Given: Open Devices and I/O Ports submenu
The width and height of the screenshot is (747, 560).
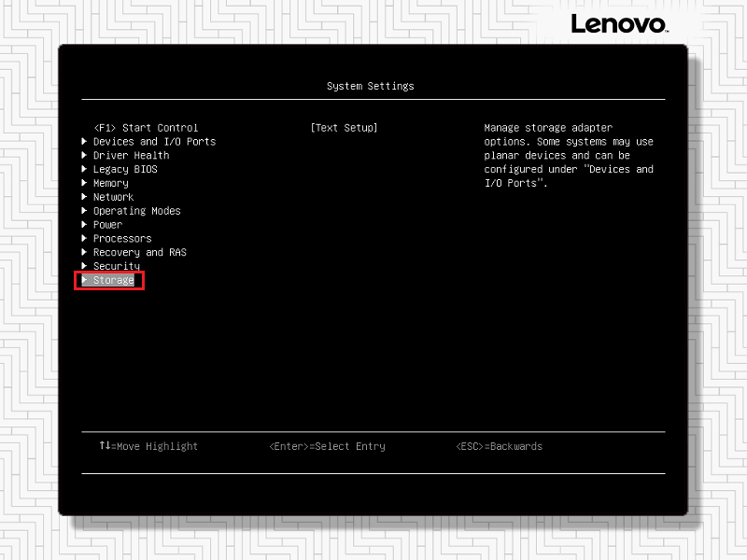Looking at the screenshot, I should pos(154,142).
